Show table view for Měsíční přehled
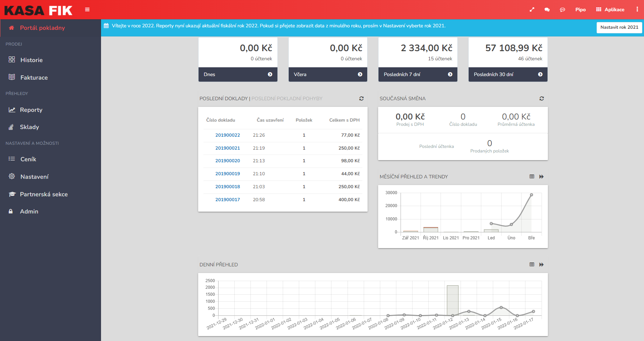 coord(532,177)
